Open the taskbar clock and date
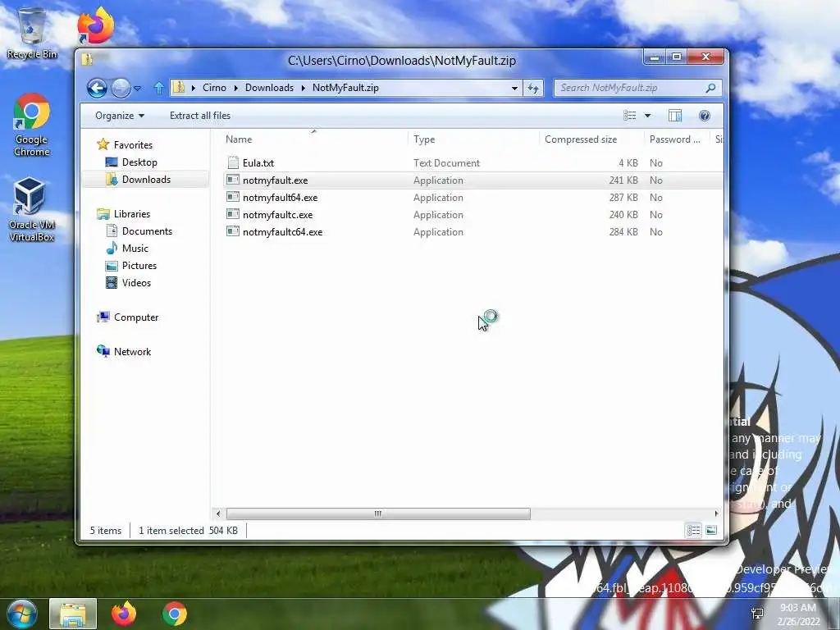Image resolution: width=840 pixels, height=630 pixels. [798, 614]
